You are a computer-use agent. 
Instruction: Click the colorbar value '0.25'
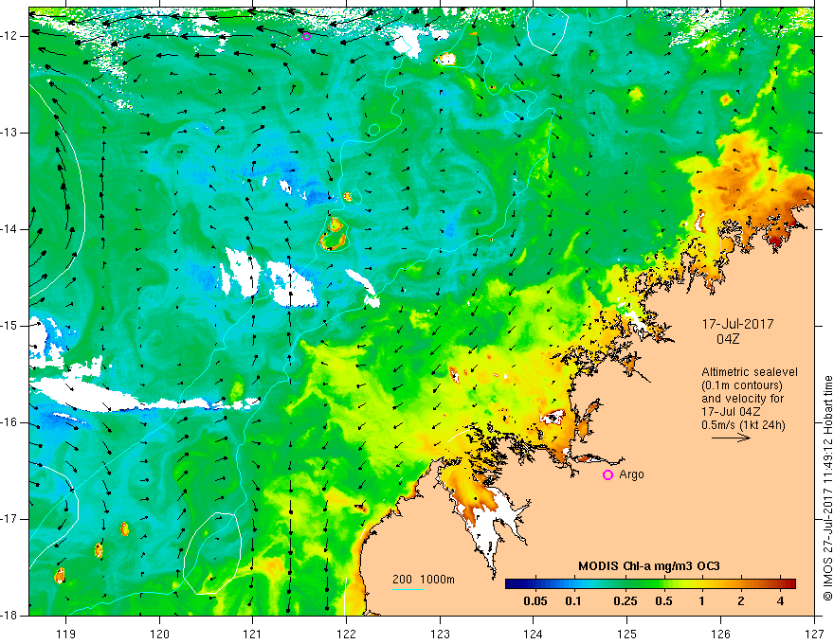click(625, 601)
